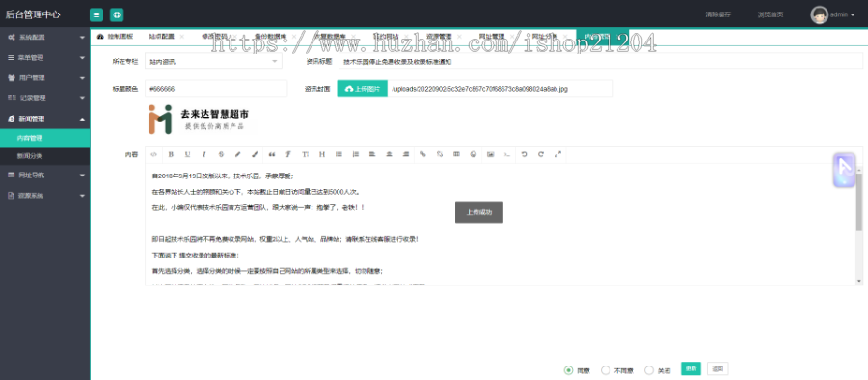Collapse the 新闻管理 sidebar menu
The width and height of the screenshot is (868, 380).
44,119
